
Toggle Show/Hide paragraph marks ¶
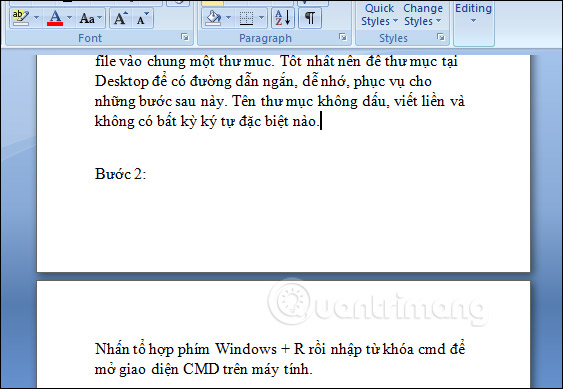[x=310, y=18]
